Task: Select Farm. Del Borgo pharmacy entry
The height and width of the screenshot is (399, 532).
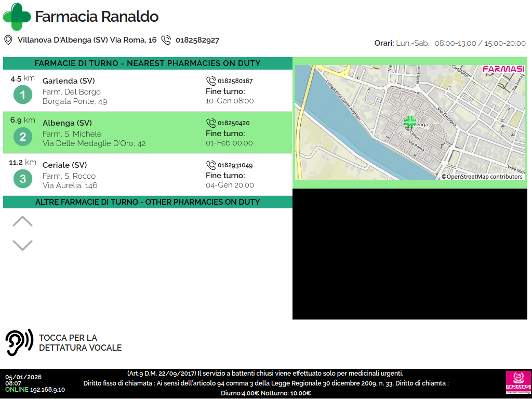Action: pyautogui.click(x=72, y=92)
